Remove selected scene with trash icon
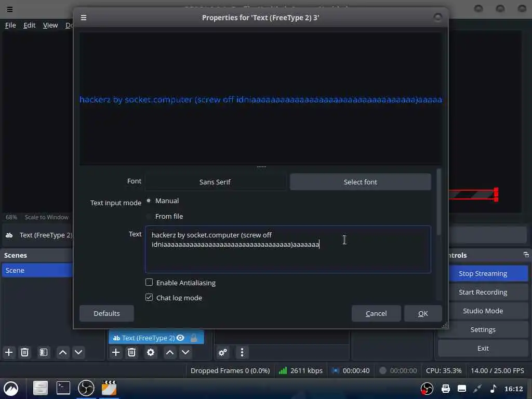 point(24,352)
